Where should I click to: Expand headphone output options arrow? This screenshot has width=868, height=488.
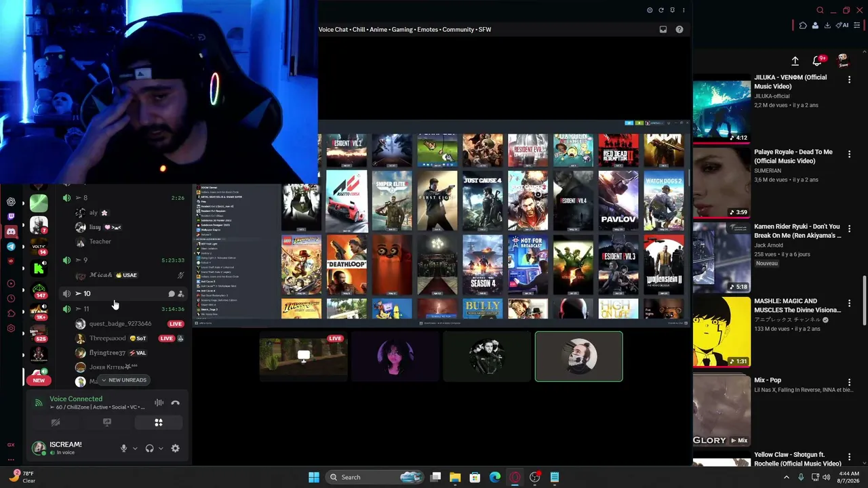pyautogui.click(x=161, y=448)
